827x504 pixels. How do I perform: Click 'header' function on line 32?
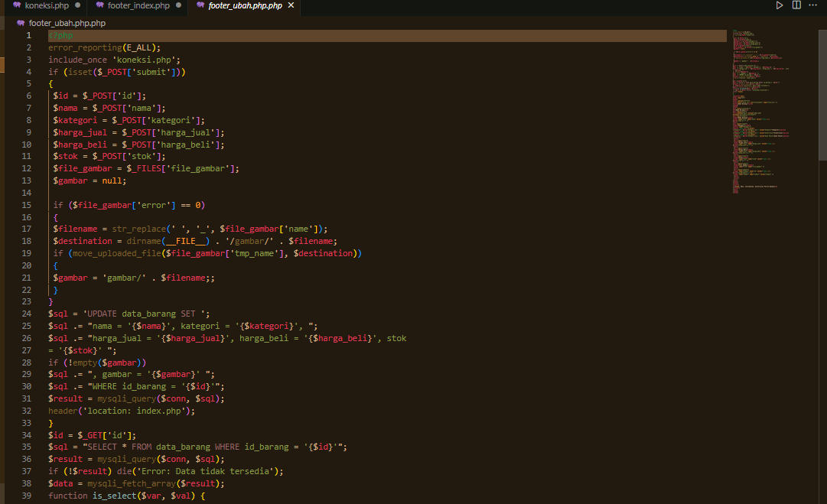pos(63,411)
